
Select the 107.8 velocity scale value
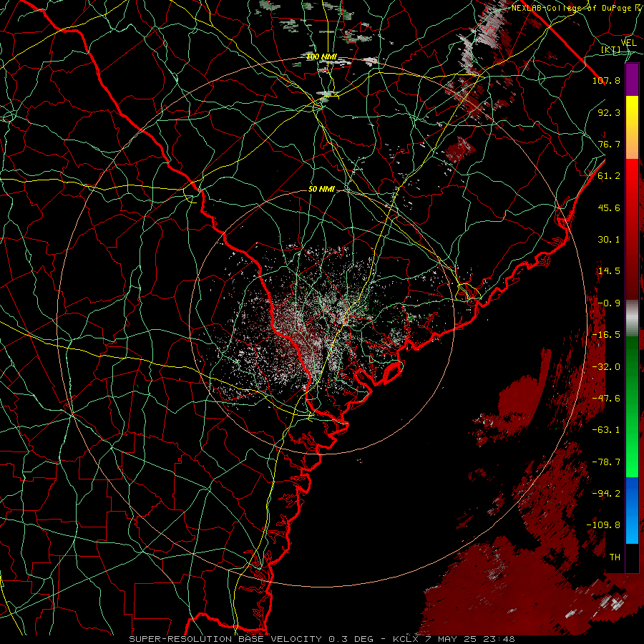(x=606, y=80)
